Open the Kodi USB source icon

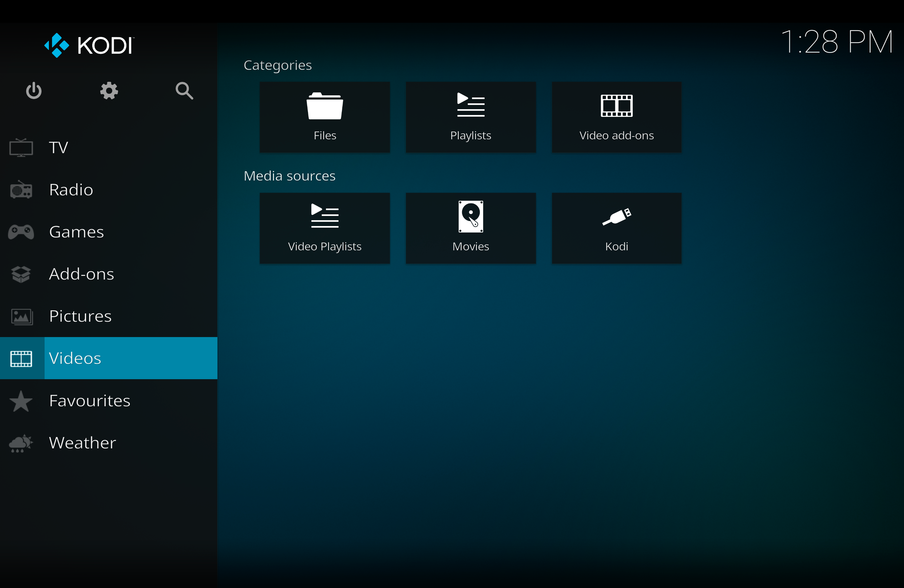tap(617, 217)
